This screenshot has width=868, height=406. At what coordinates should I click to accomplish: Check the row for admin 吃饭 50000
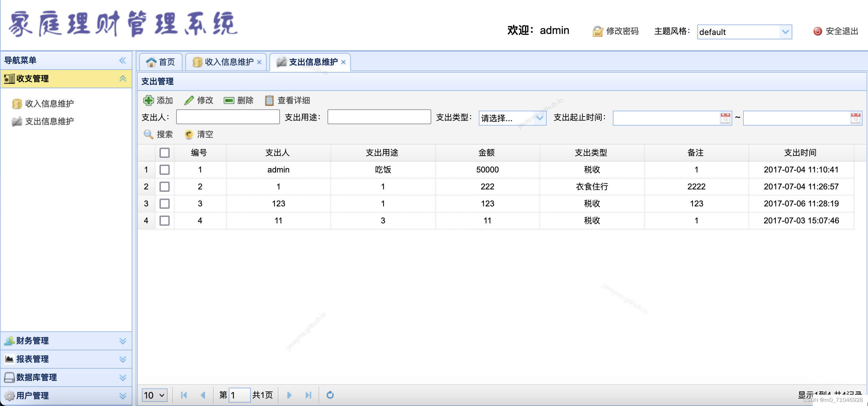point(165,170)
